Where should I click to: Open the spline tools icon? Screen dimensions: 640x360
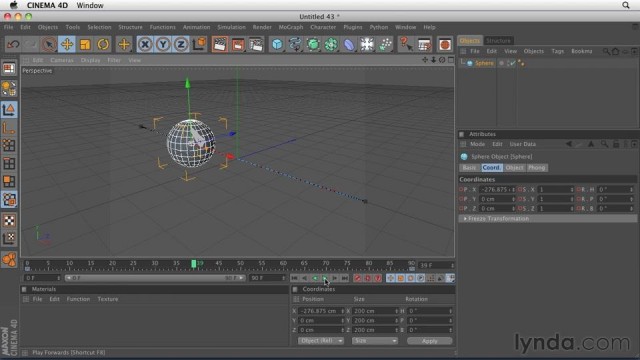[295, 44]
